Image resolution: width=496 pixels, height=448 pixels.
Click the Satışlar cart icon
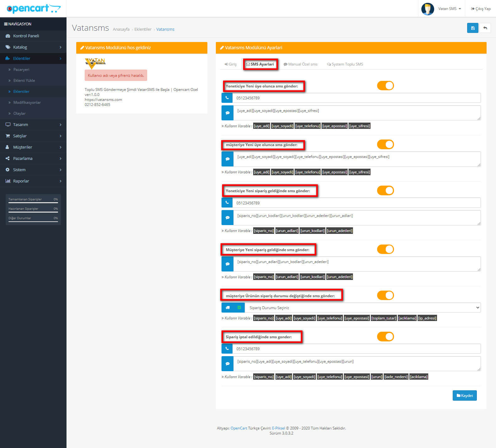tap(8, 136)
